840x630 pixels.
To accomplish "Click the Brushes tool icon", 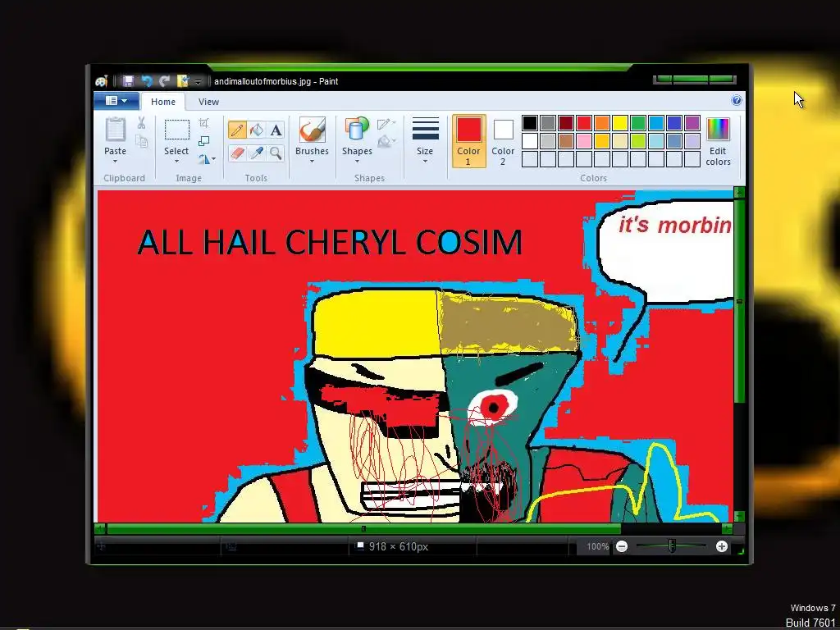I will [x=312, y=130].
